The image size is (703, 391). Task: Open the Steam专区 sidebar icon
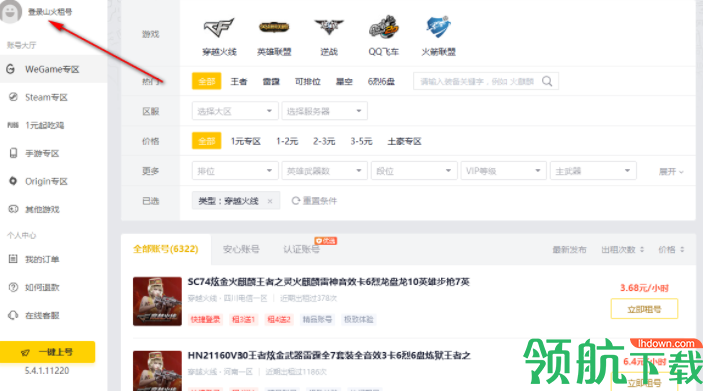point(13,97)
